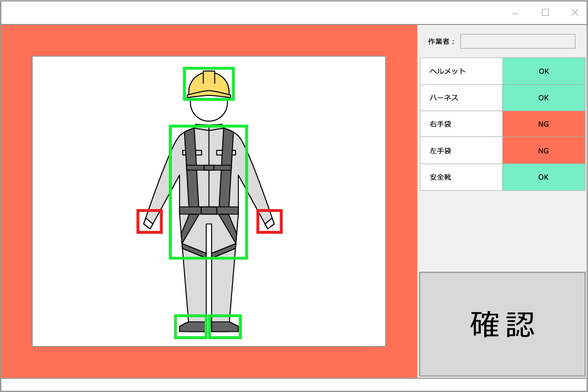Image resolution: width=588 pixels, height=392 pixels.
Task: Click the worker's face circle
Action: coord(209,111)
